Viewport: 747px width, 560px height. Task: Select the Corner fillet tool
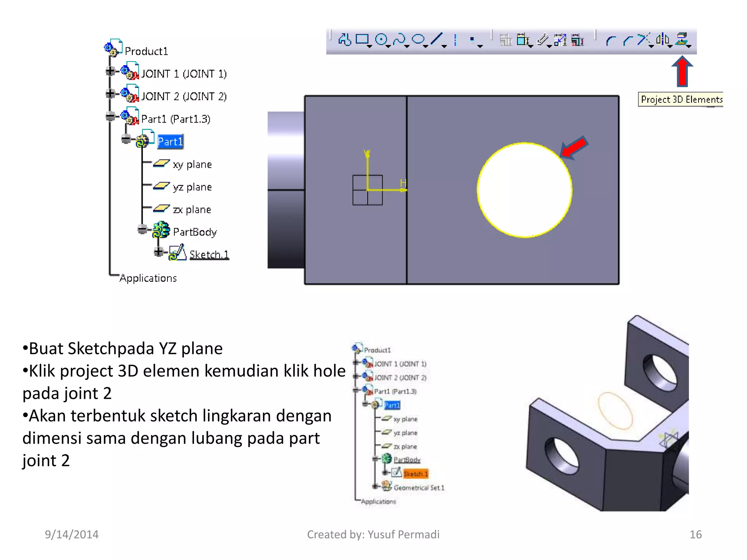coord(611,41)
